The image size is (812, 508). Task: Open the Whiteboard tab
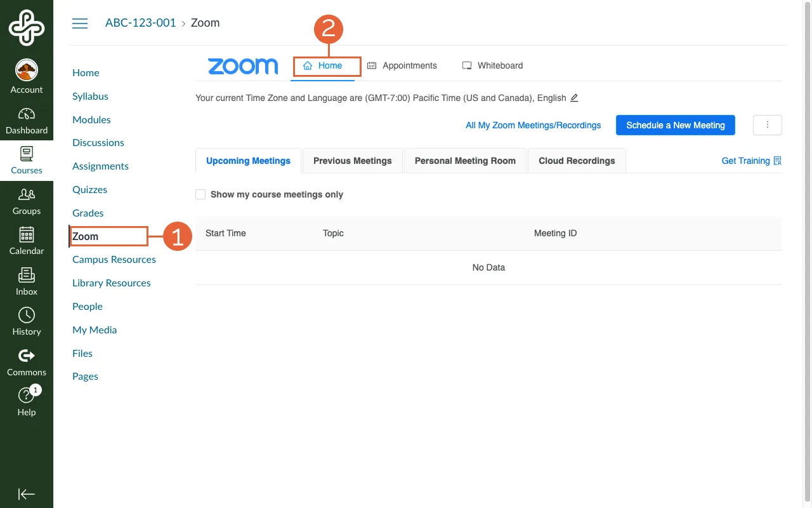click(493, 65)
